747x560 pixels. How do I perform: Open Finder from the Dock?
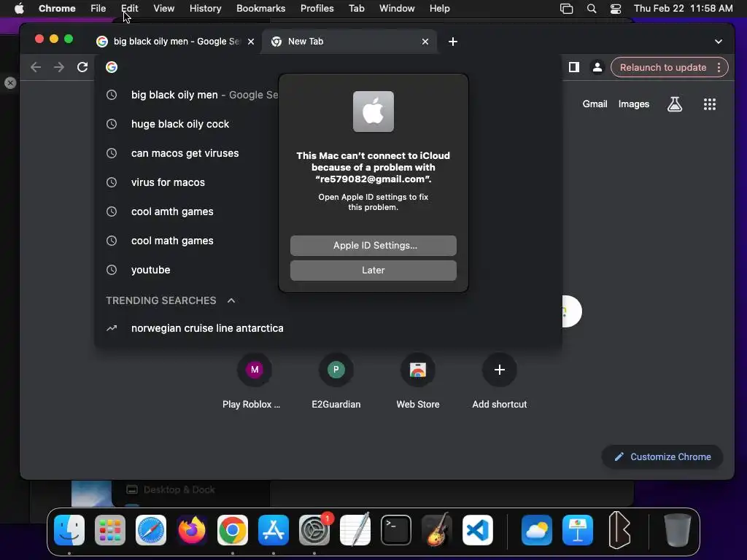(x=69, y=530)
